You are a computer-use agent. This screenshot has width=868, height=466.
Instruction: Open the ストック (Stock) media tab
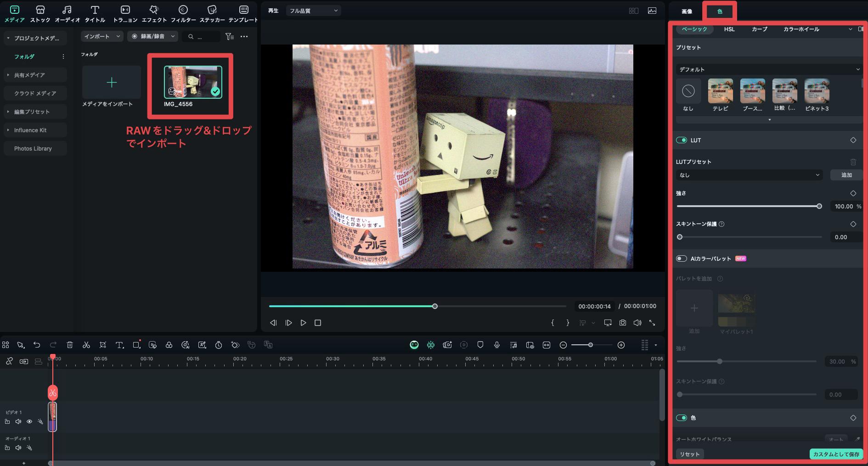tap(40, 14)
